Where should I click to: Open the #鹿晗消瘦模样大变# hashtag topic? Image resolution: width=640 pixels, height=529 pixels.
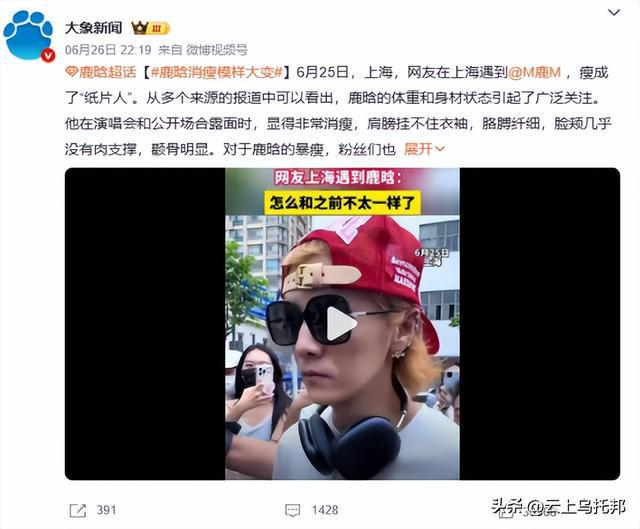(x=217, y=72)
